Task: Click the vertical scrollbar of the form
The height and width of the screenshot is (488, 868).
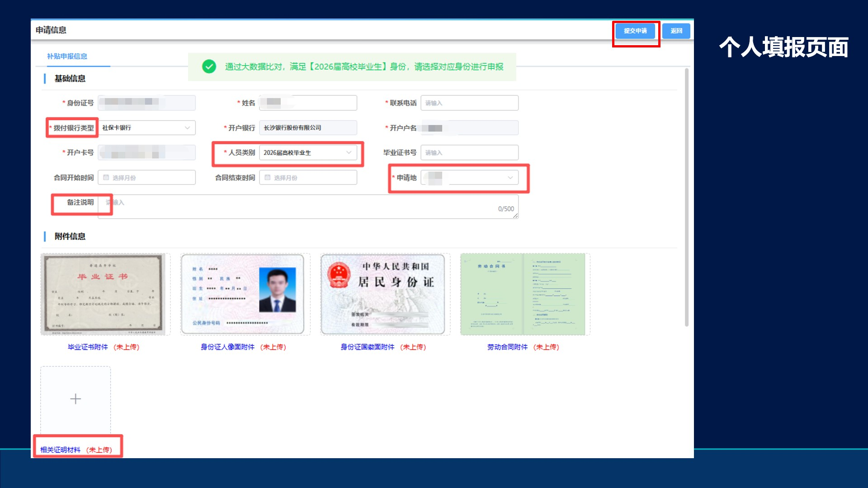Action: pos(686,197)
